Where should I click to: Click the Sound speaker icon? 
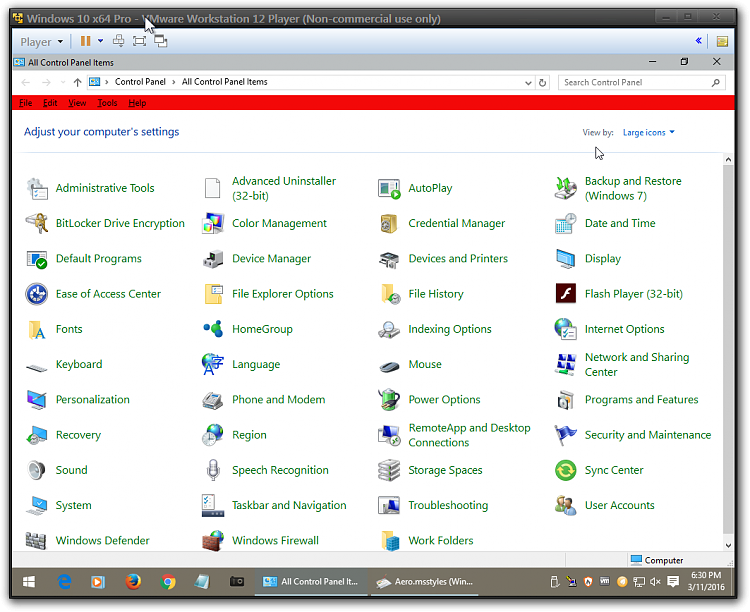pyautogui.click(x=37, y=470)
